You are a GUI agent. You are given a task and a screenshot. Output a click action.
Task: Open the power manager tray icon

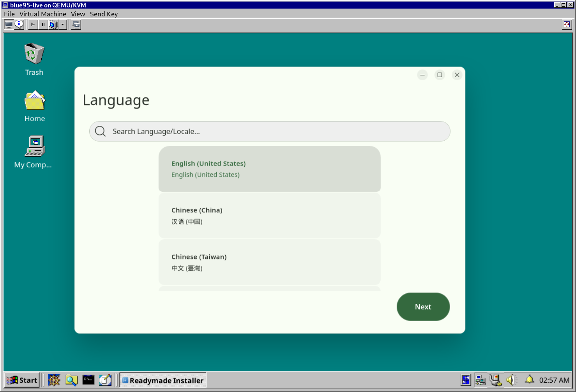[496, 380]
